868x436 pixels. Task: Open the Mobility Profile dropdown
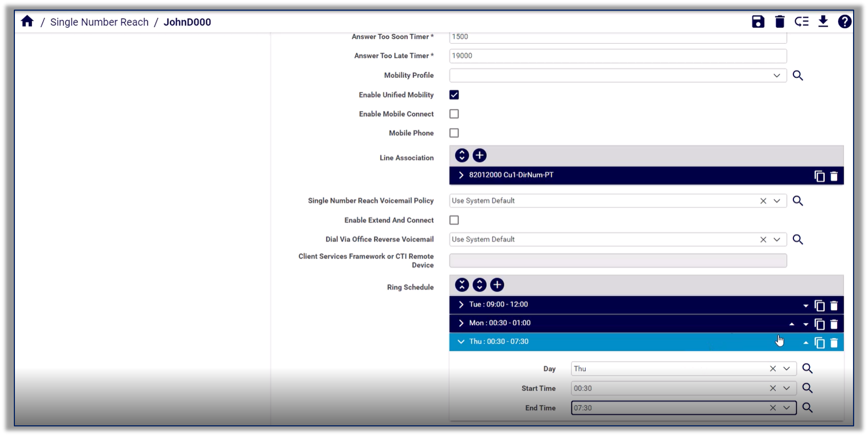[776, 76]
